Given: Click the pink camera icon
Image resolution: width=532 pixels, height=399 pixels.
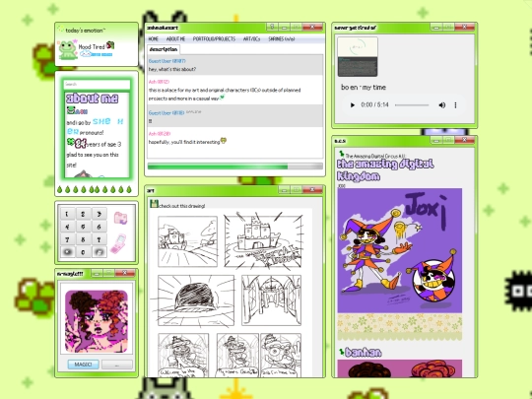Looking at the screenshot, I should (120, 218).
